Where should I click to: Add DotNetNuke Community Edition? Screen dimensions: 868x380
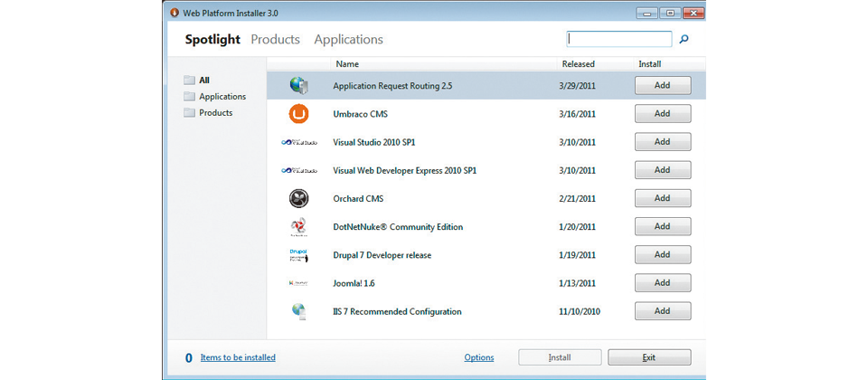(x=663, y=226)
